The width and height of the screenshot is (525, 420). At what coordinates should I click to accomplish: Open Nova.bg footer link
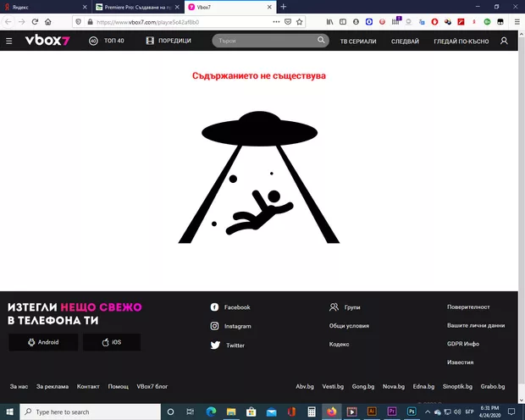tap(394, 386)
